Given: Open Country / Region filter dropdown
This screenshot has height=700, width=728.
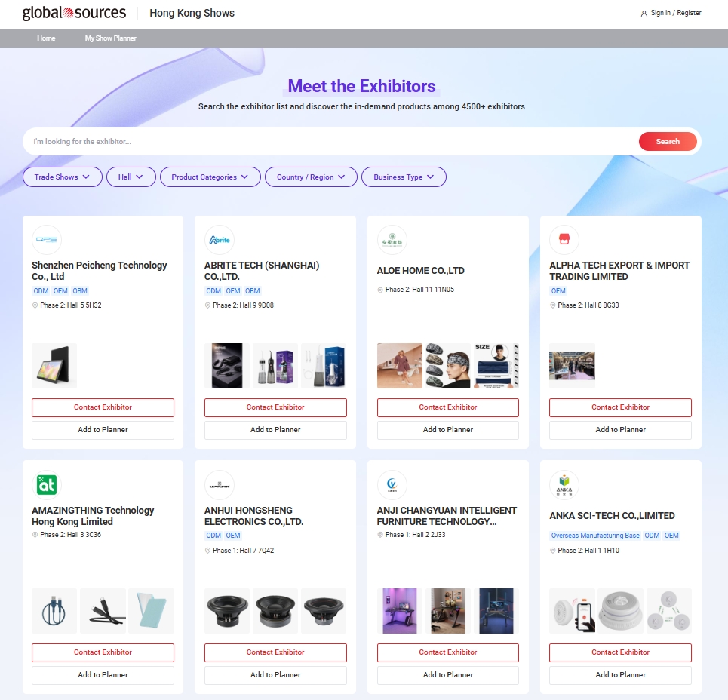Looking at the screenshot, I should 311,177.
